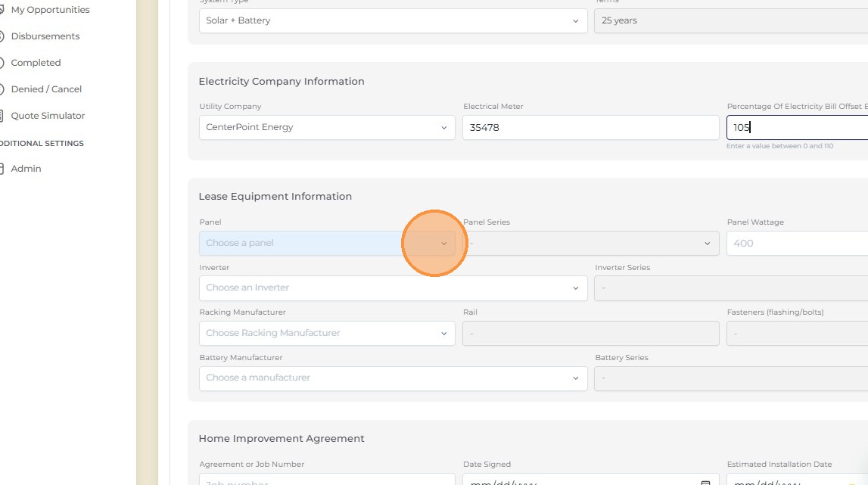Click the Date Signed date field
The width and height of the screenshot is (868, 485).
(591, 480)
